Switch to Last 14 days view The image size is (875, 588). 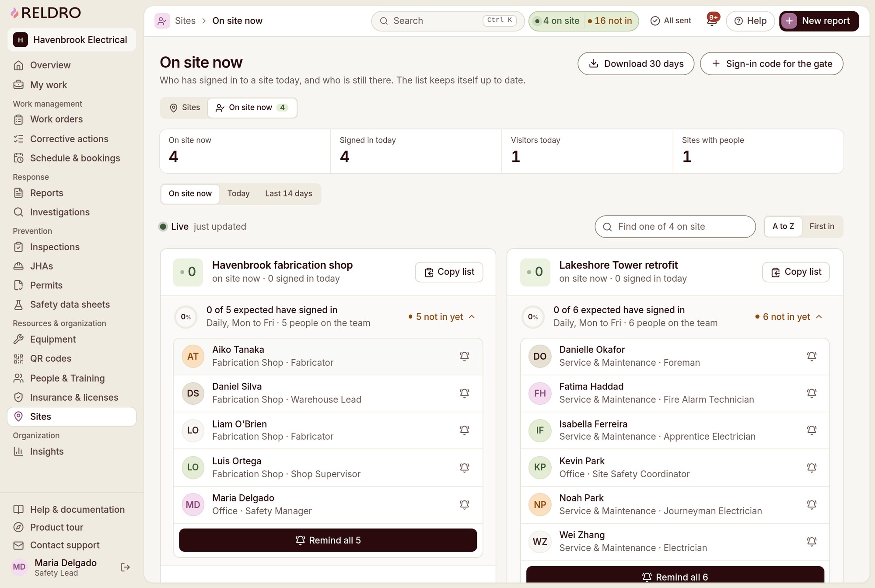click(289, 193)
